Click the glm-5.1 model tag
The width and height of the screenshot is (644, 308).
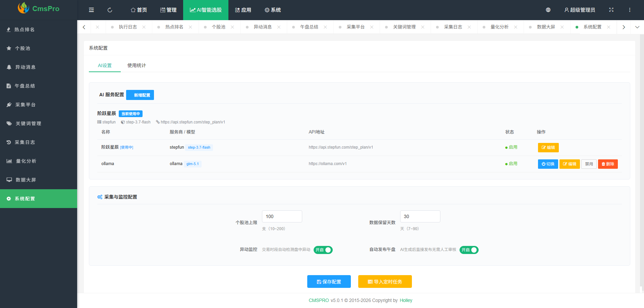pos(193,164)
